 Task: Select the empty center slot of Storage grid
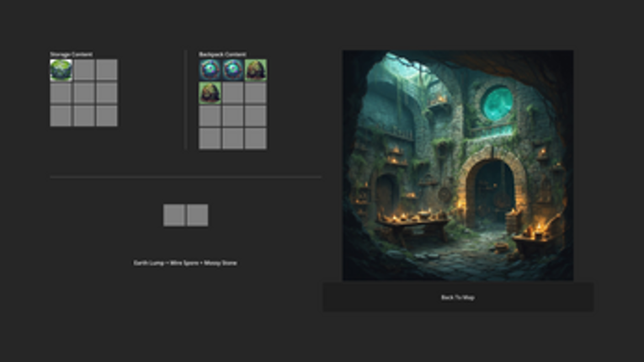(84, 93)
